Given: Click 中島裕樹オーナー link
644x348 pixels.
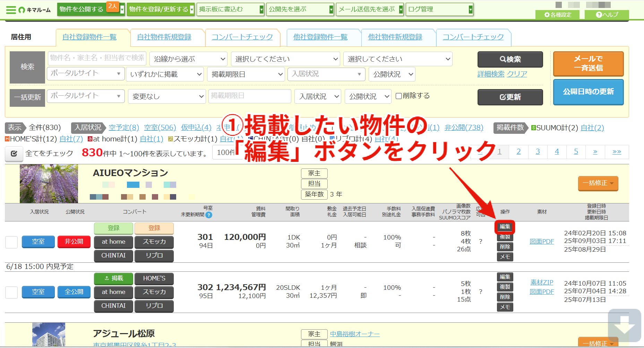Looking at the screenshot, I should 355,334.
